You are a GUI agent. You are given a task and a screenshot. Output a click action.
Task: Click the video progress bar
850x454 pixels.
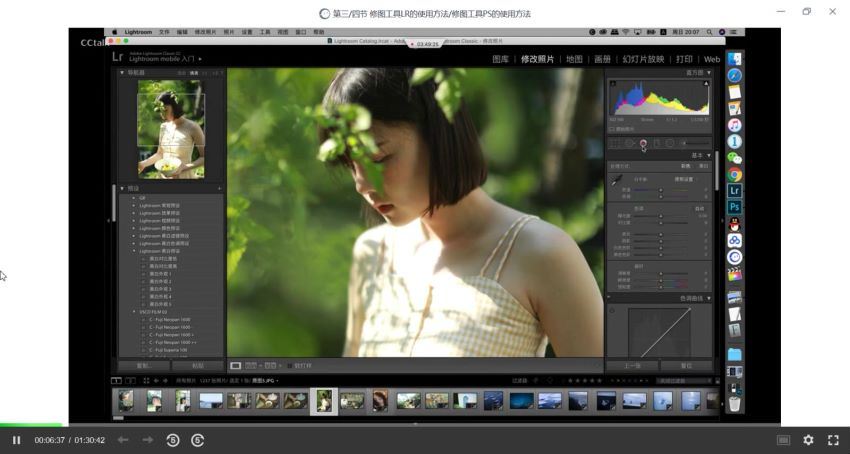425,425
